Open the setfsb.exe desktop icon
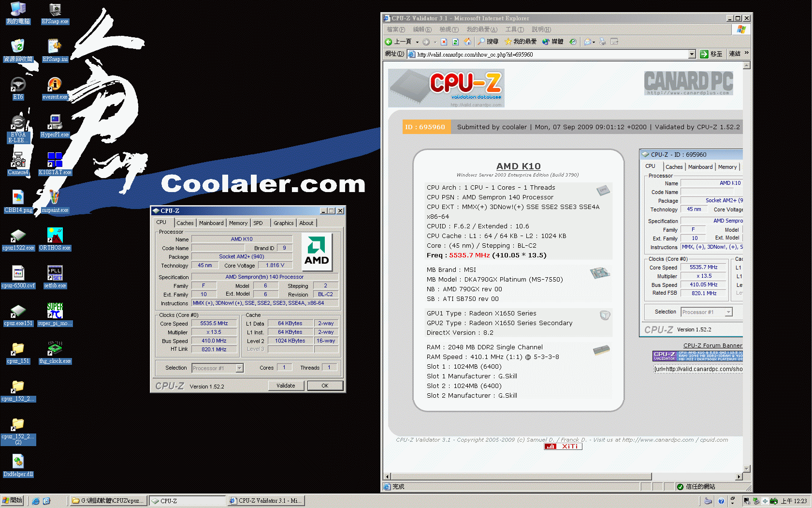This screenshot has width=812, height=508. 55,277
